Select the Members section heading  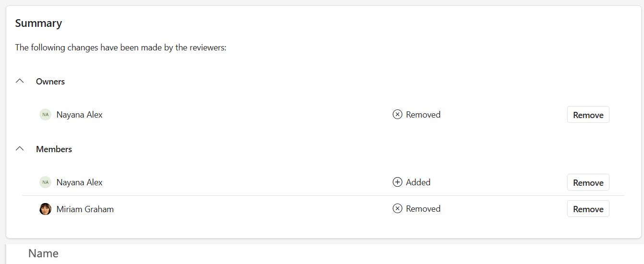(x=54, y=149)
